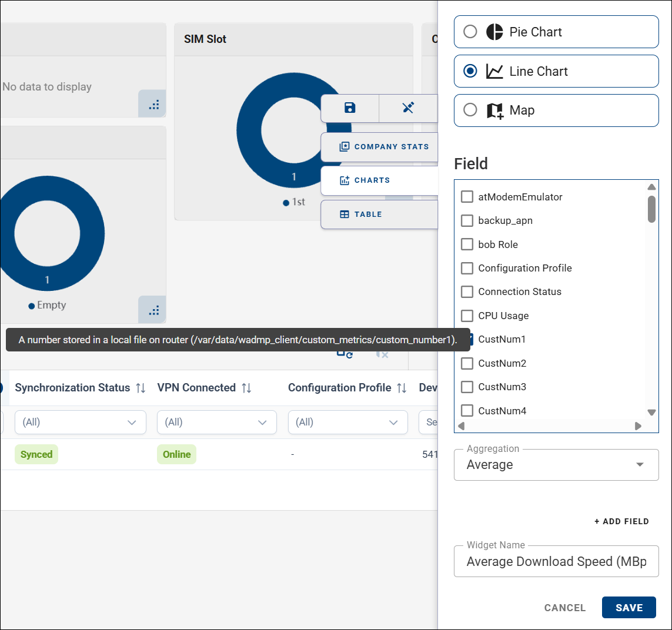The width and height of the screenshot is (672, 630).
Task: Click the SAVE button
Action: click(x=628, y=607)
